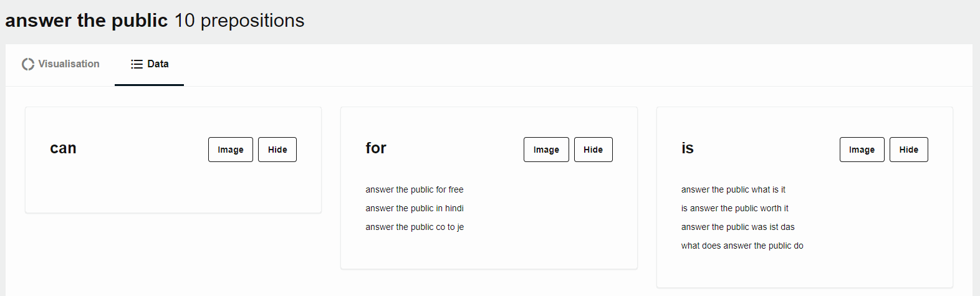980x296 pixels.
Task: Open Image for the 'for' card
Action: pos(546,150)
